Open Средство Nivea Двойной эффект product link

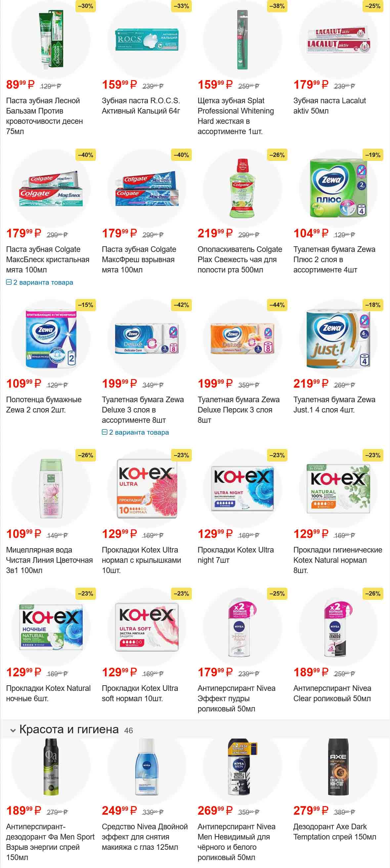click(145, 837)
